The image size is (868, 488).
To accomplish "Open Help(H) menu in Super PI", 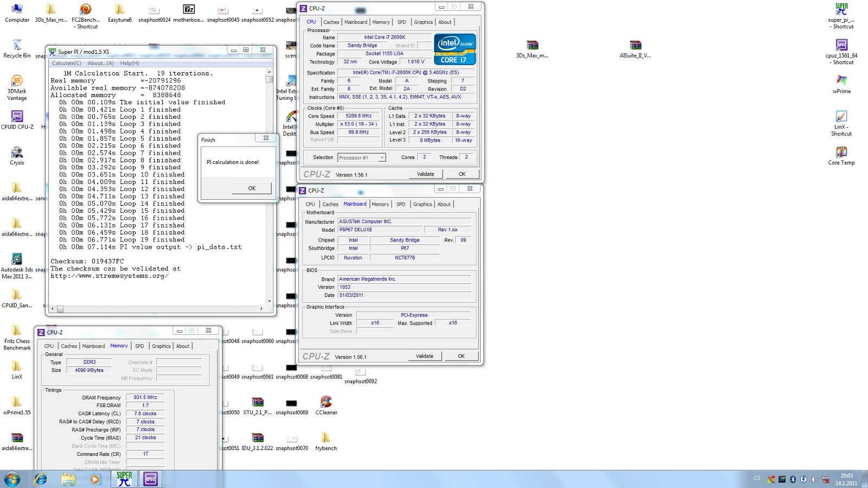I will (130, 63).
